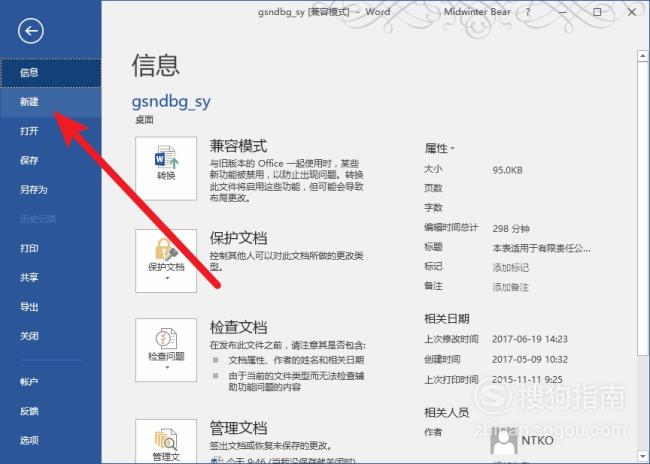Open the 保护文档 lock icon button
This screenshot has height=464, width=650.
pos(166,261)
